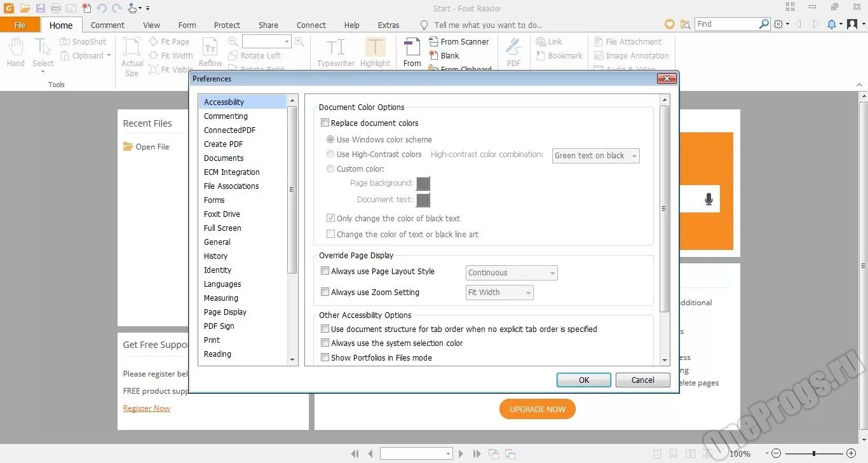Screen dimensions: 868x463
Task: Click the File Attachment paperclip tool
Action: pyautogui.click(x=628, y=41)
